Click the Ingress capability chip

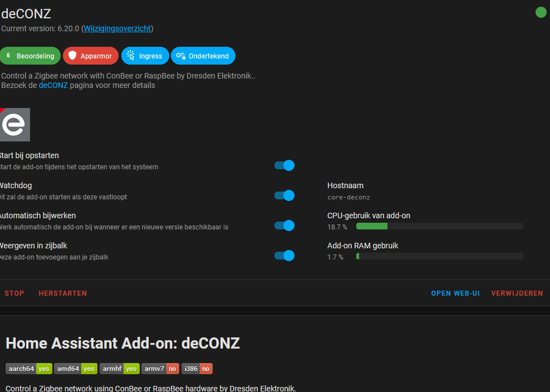pyautogui.click(x=145, y=56)
